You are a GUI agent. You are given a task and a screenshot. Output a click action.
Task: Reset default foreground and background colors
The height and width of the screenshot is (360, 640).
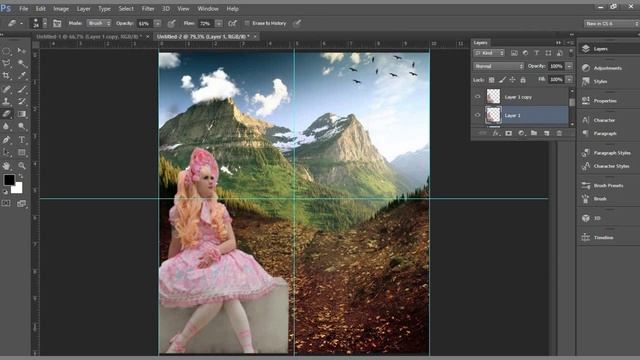coord(5,191)
